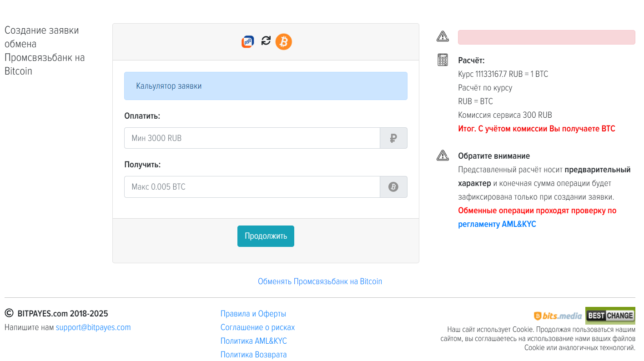644x361 pixels.
Task: Click the Оплатить: label
Action: tap(142, 116)
